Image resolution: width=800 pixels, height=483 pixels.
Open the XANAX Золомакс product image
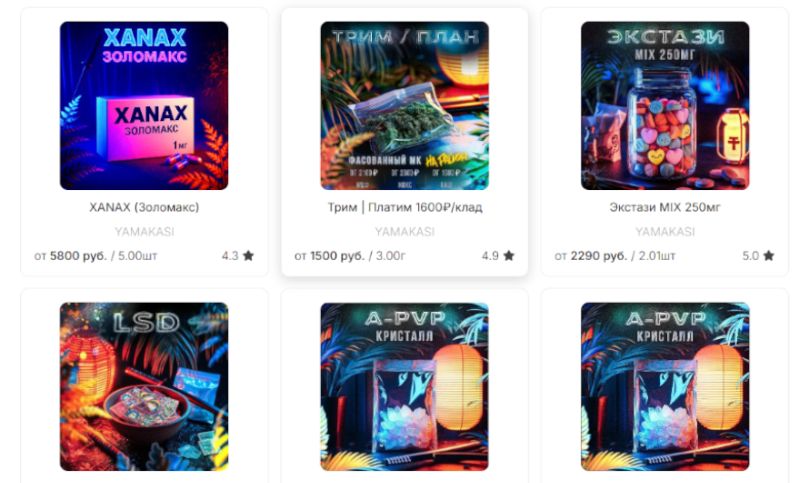[x=144, y=106]
